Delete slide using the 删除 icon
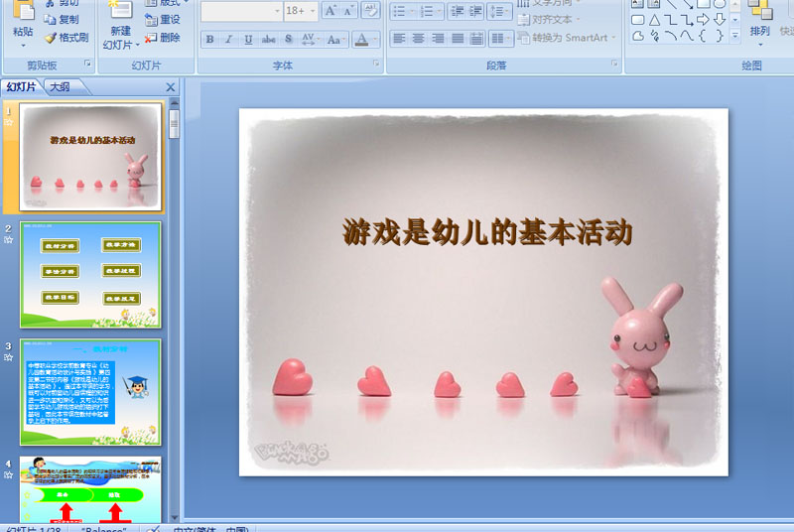Image resolution: width=794 pixels, height=532 pixels. [x=151, y=38]
